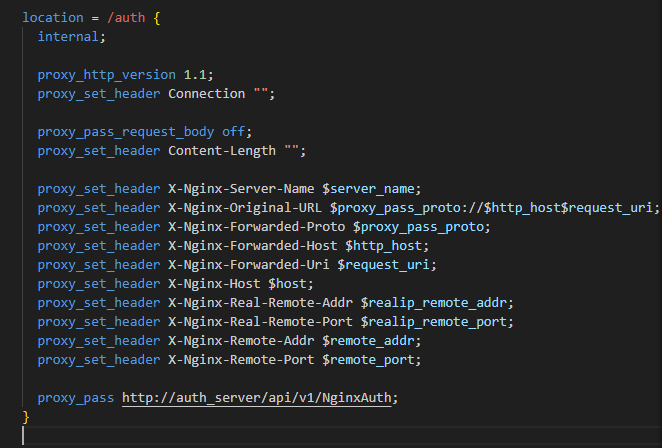Click the '$remote_addr' variable
Screen dimensions: 662x448
(x=368, y=341)
